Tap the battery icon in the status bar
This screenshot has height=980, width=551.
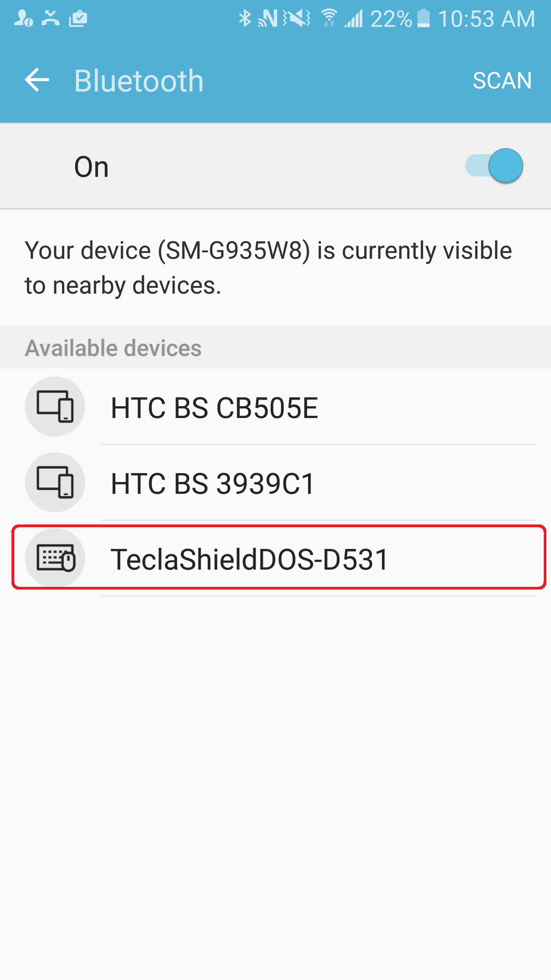click(x=423, y=18)
